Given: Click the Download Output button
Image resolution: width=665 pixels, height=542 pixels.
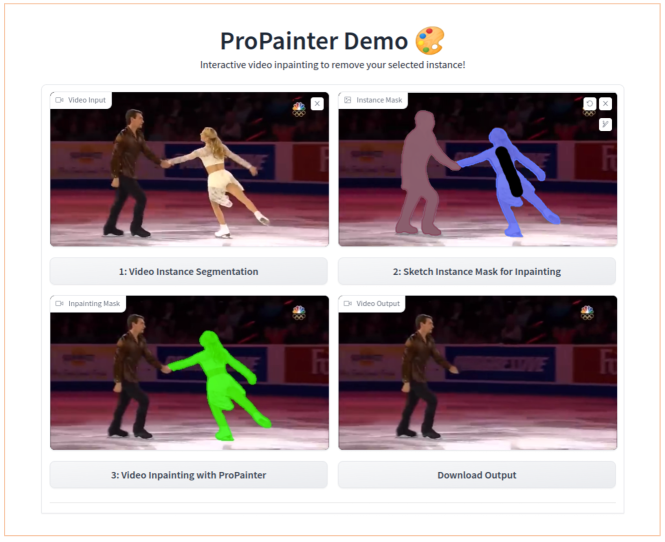Looking at the screenshot, I should (x=477, y=475).
